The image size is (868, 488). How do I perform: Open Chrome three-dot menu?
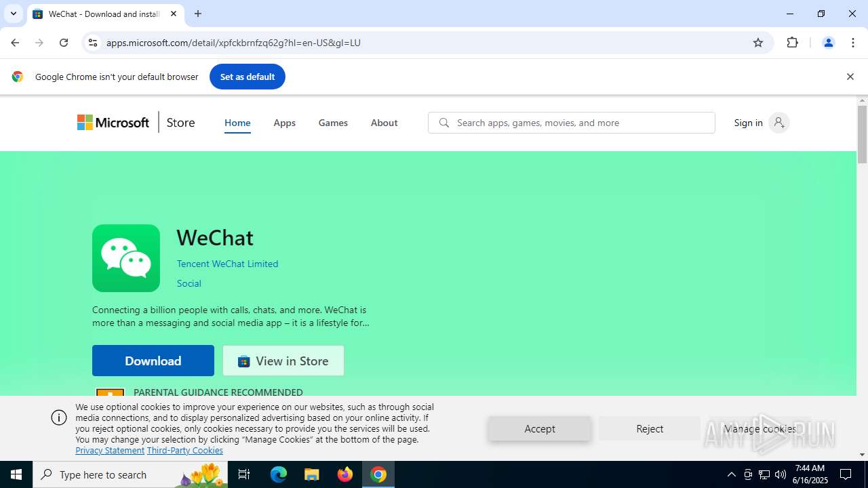852,43
